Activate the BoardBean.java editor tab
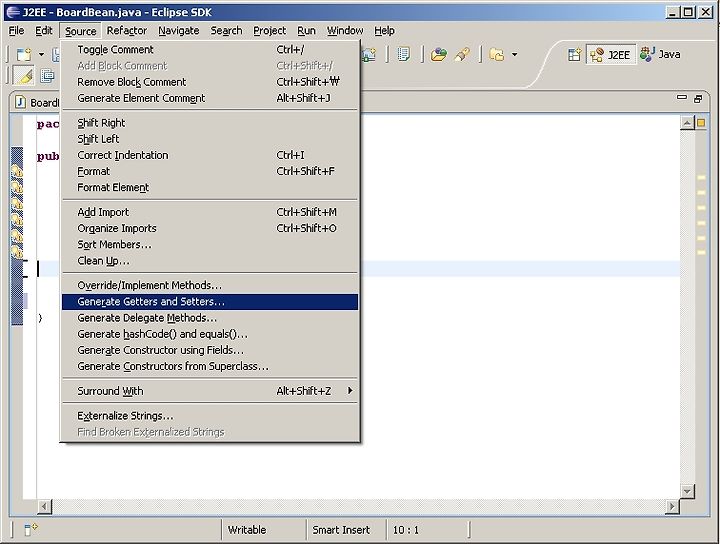 [37, 102]
